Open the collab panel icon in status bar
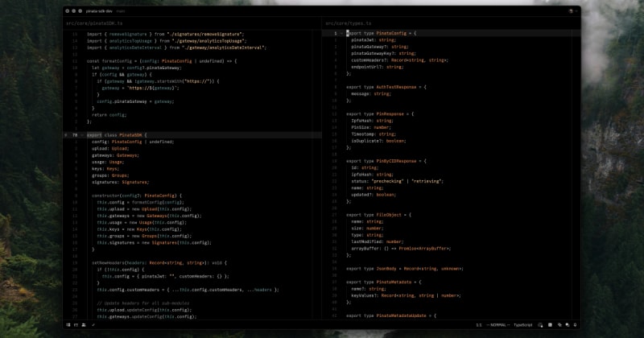The image size is (644, 338). (85, 325)
